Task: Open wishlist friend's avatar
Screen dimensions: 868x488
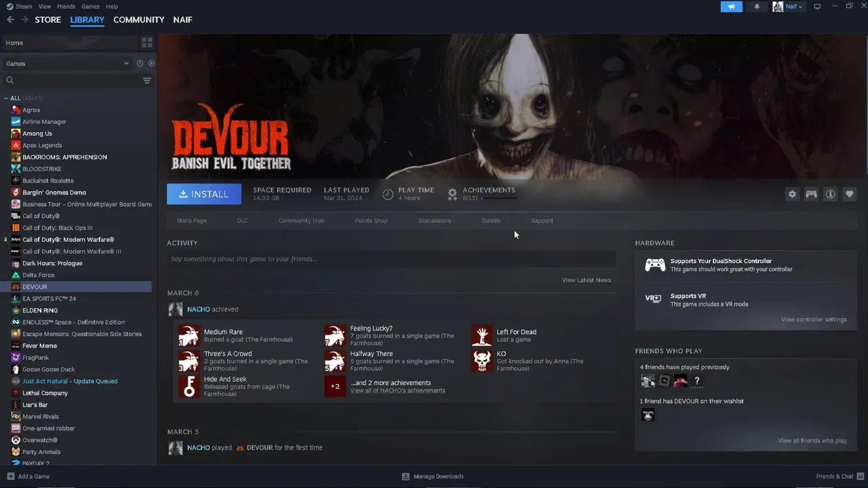Action: point(648,415)
